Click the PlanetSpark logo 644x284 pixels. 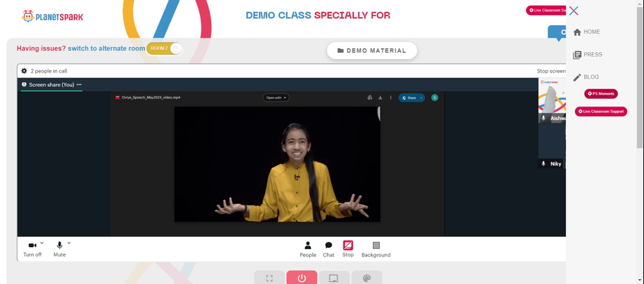pyautogui.click(x=52, y=17)
